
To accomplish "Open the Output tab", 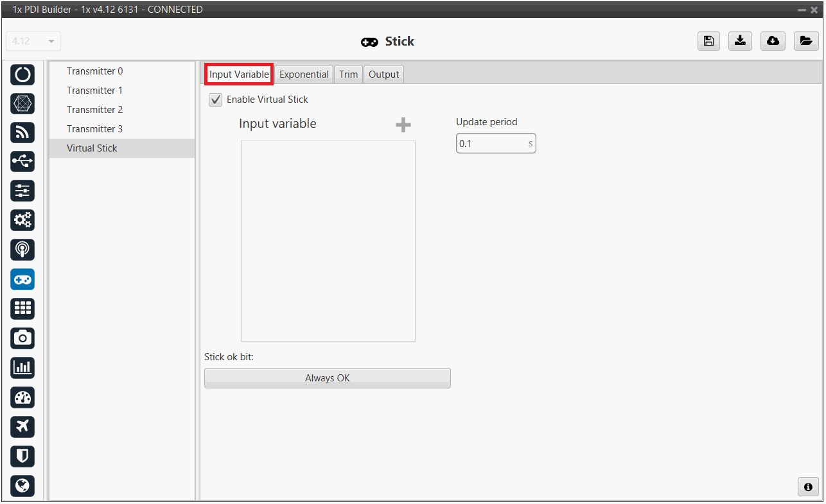I will pos(383,74).
